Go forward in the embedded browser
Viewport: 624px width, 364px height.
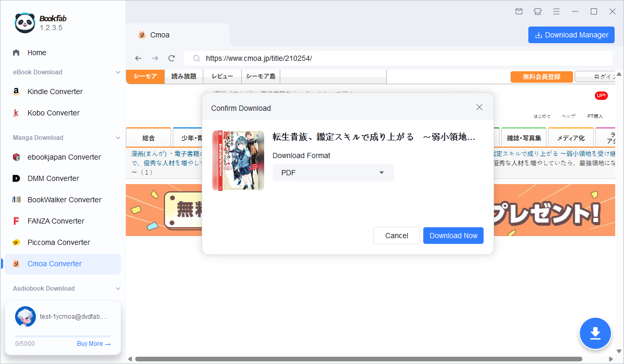coord(155,58)
